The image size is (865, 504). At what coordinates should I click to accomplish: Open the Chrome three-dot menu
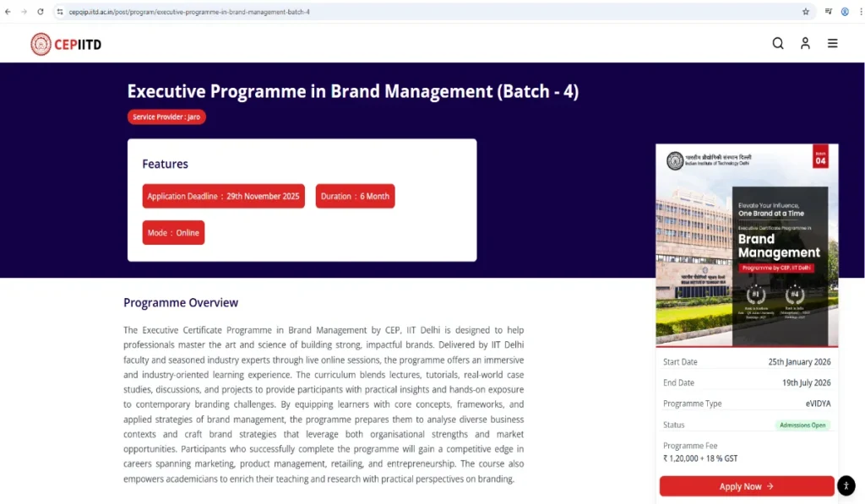(858, 12)
